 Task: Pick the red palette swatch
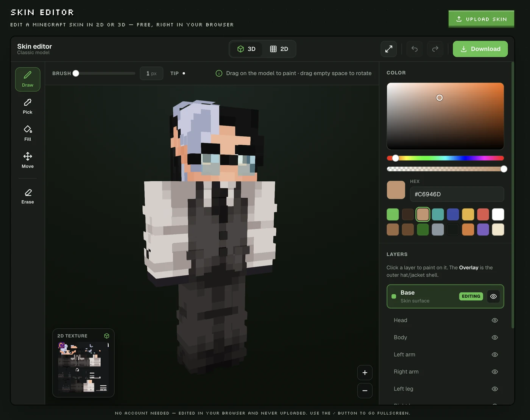pyautogui.click(x=483, y=214)
